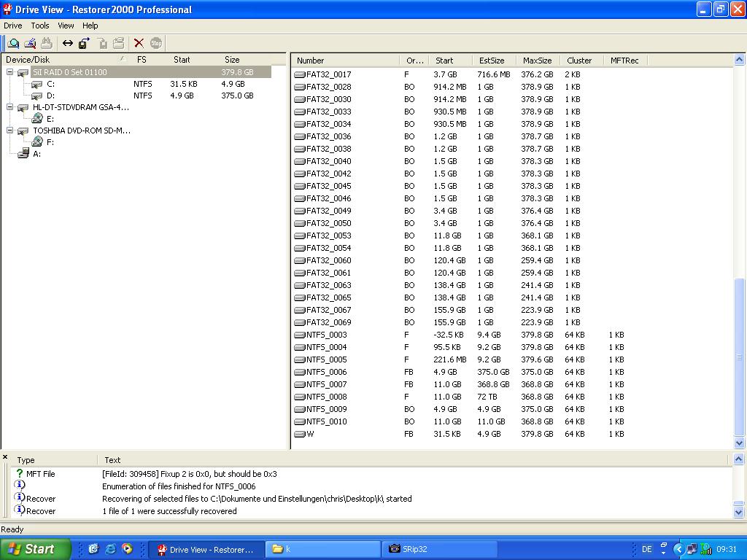This screenshot has height=560, width=747.
Task: Click the red X Remove icon
Action: pyautogui.click(x=139, y=43)
